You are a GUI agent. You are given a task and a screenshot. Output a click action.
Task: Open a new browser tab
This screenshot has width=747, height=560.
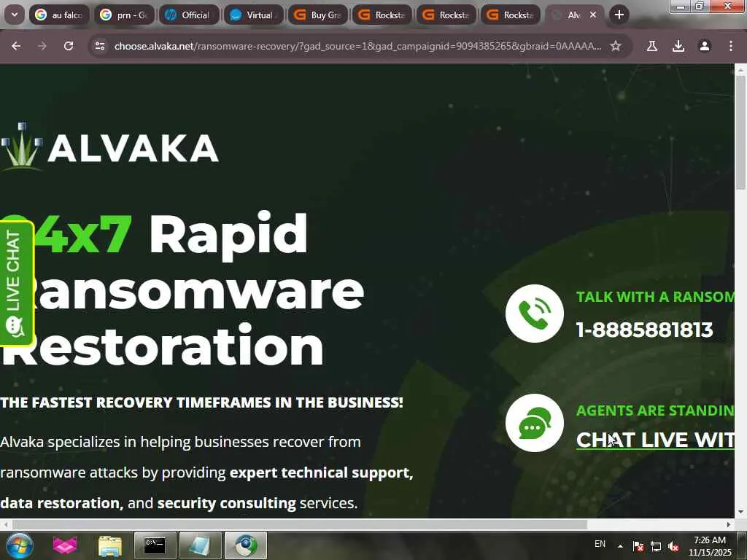tap(619, 15)
